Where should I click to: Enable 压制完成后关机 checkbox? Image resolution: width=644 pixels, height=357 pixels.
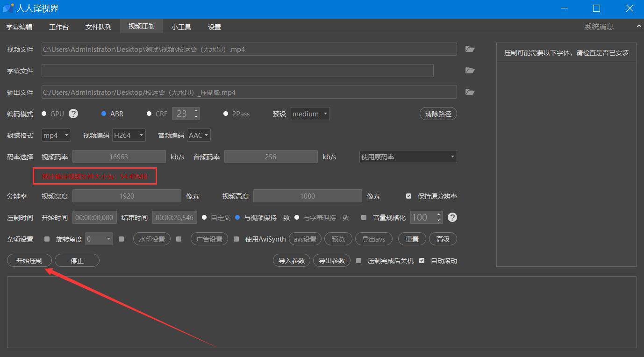click(359, 261)
